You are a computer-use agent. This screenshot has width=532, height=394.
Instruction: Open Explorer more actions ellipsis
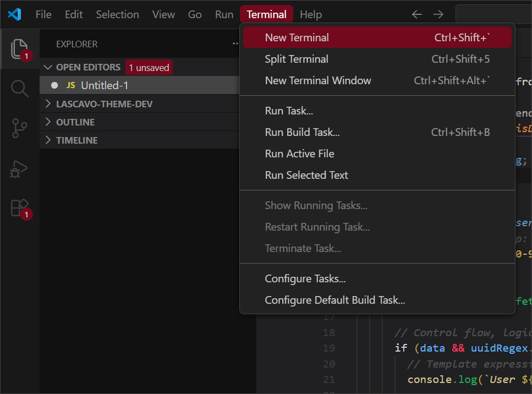tap(235, 43)
